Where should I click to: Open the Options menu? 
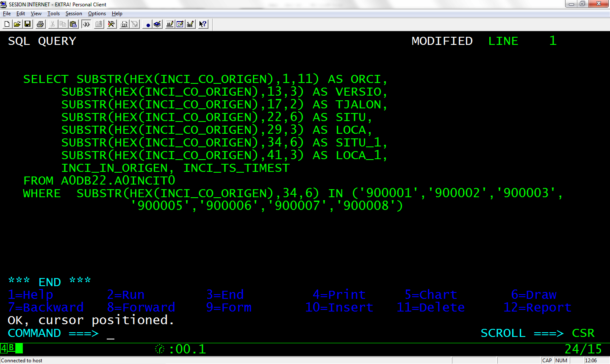(97, 13)
